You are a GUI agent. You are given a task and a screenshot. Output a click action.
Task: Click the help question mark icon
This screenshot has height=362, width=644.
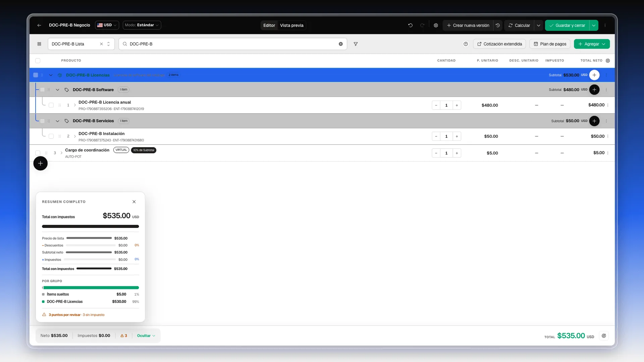(x=466, y=44)
